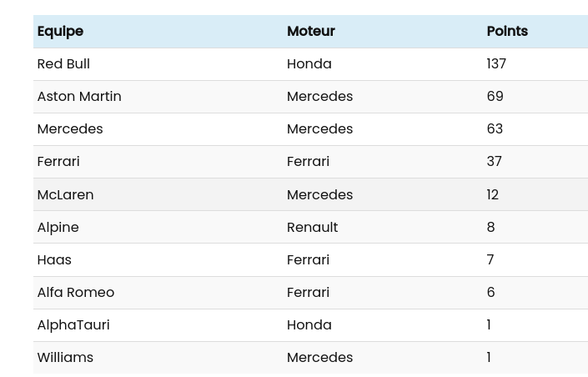The image size is (588, 377).
Task: Click the 12 points value for McLaren
Action: 492,194
